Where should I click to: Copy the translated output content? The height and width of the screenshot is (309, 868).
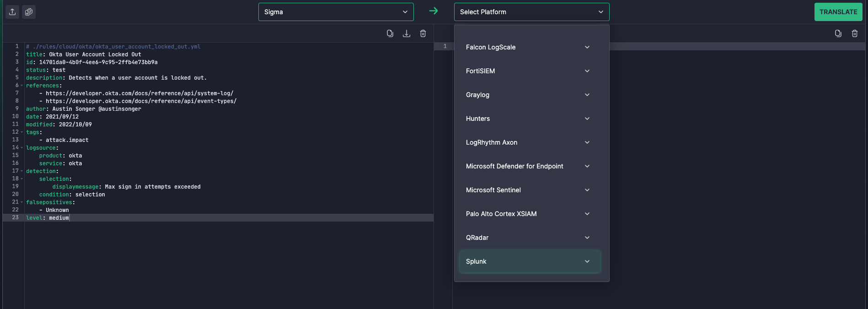pos(838,33)
